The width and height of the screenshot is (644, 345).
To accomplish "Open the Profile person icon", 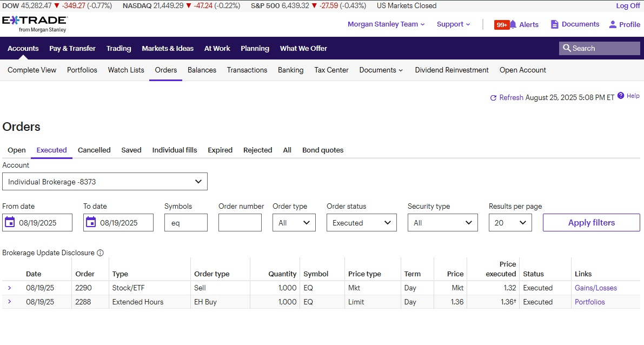I will coord(613,24).
